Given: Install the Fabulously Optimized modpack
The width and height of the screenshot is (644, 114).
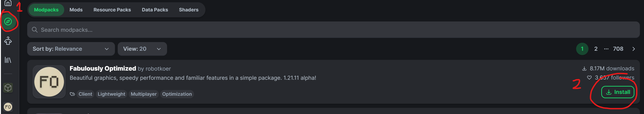Looking at the screenshot, I should 617,92.
